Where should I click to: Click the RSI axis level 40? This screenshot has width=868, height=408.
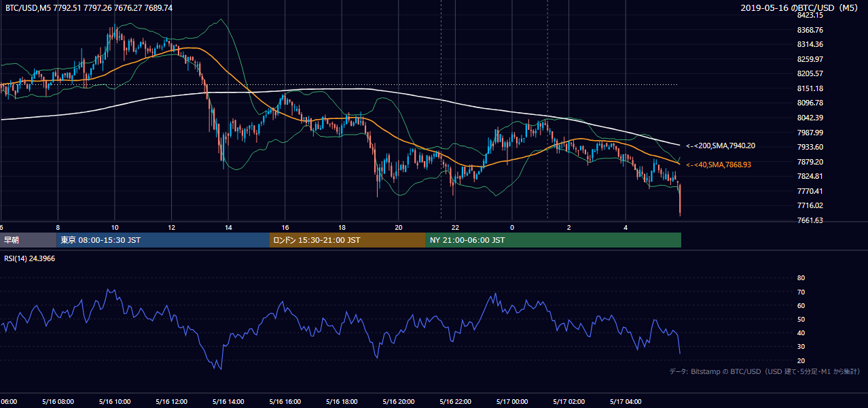801,333
